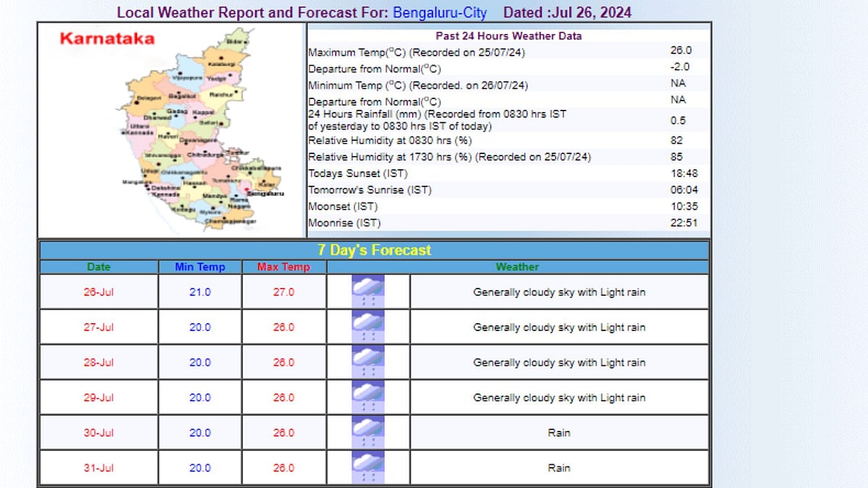
Task: Click the 28-Jul forecast weather icon
Action: tap(367, 362)
